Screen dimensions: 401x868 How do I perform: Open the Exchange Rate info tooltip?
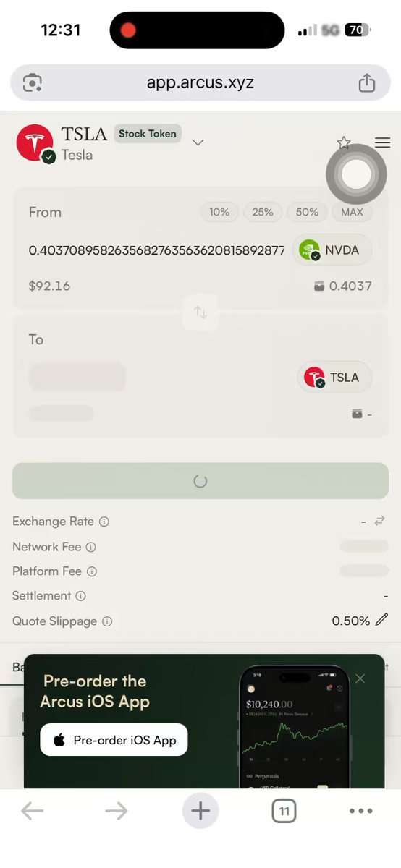tap(104, 522)
